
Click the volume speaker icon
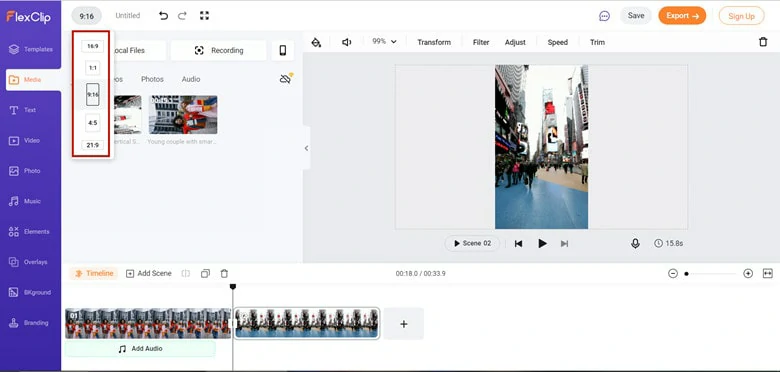tap(347, 42)
